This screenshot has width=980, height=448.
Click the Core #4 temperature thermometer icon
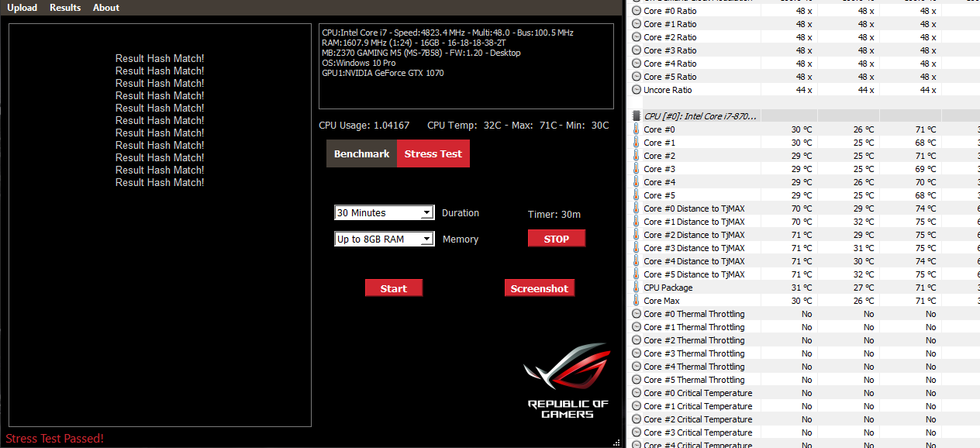click(637, 182)
